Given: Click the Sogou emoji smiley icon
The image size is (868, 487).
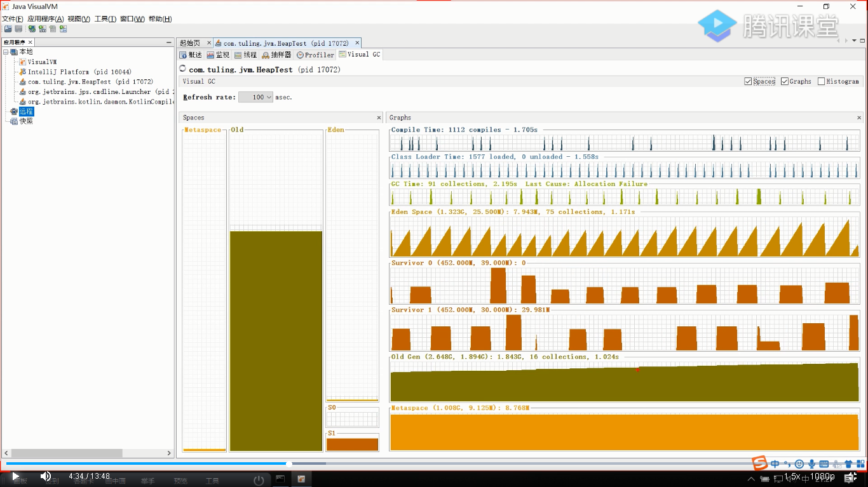Looking at the screenshot, I should [x=799, y=464].
